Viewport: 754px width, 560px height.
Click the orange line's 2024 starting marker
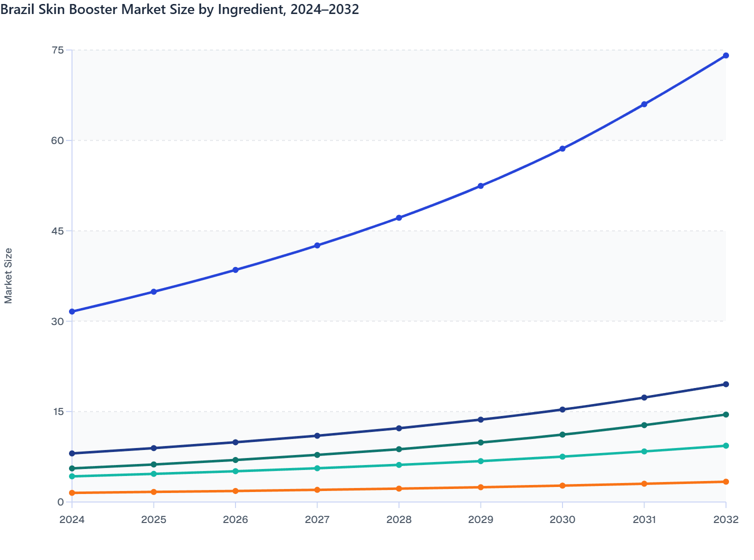71,493
